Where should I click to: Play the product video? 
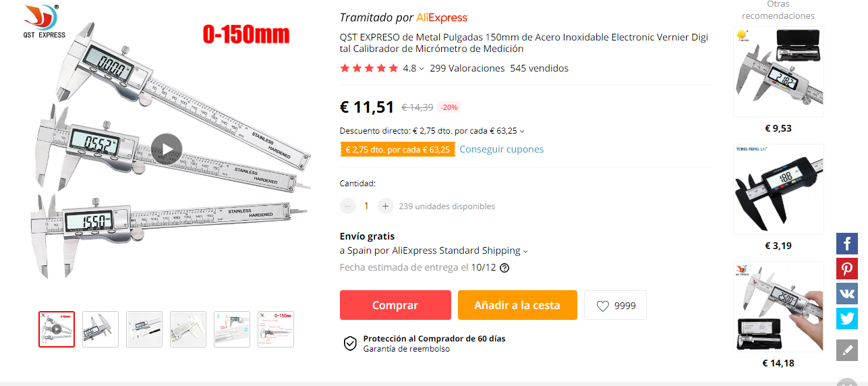(167, 149)
